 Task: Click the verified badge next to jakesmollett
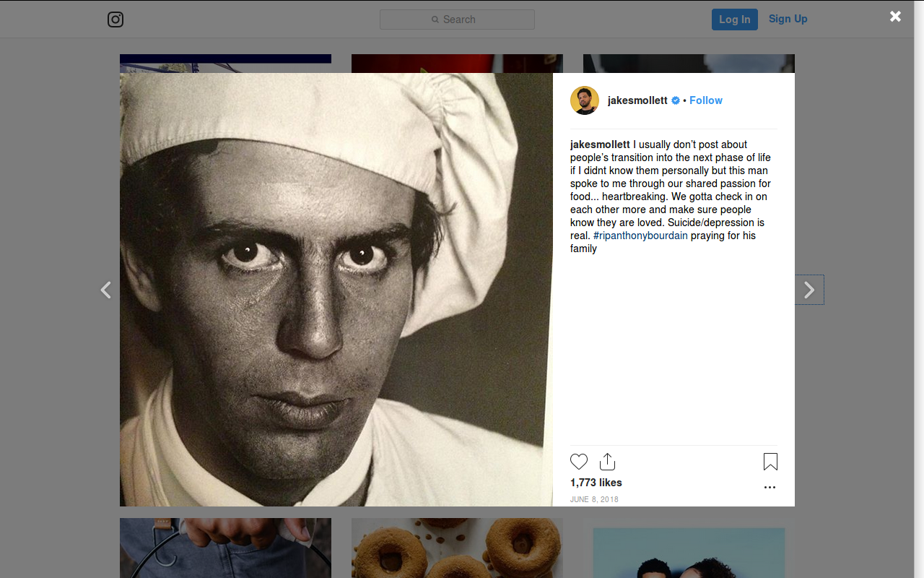pos(676,100)
